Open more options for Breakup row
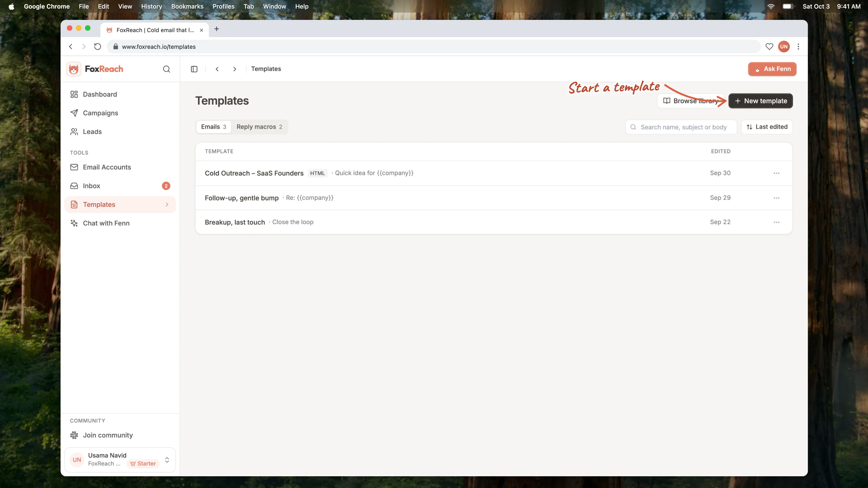868x488 pixels. click(x=776, y=222)
